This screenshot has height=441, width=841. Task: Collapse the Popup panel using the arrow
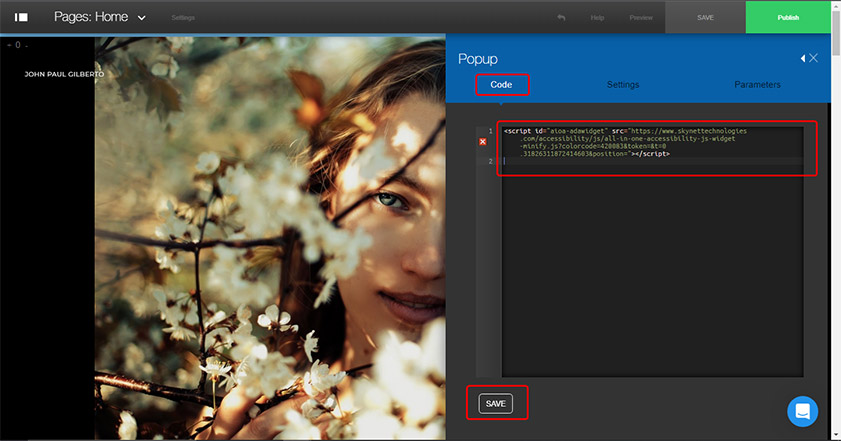pyautogui.click(x=802, y=59)
